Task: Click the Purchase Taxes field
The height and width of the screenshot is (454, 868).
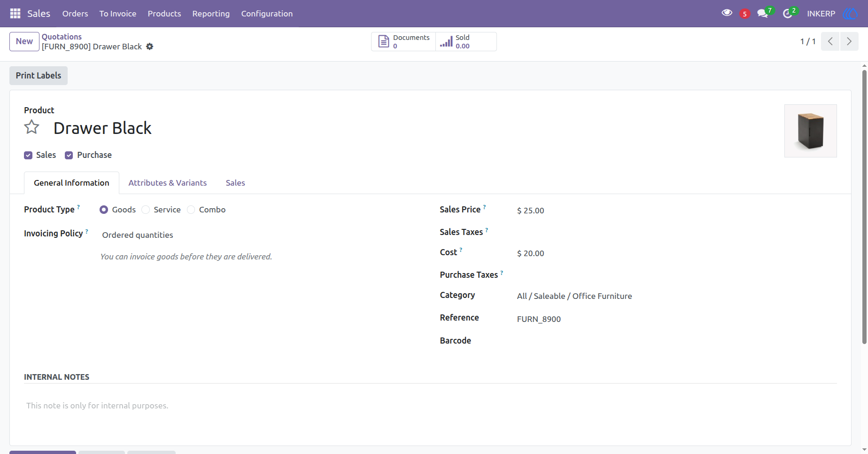Action: pos(676,275)
